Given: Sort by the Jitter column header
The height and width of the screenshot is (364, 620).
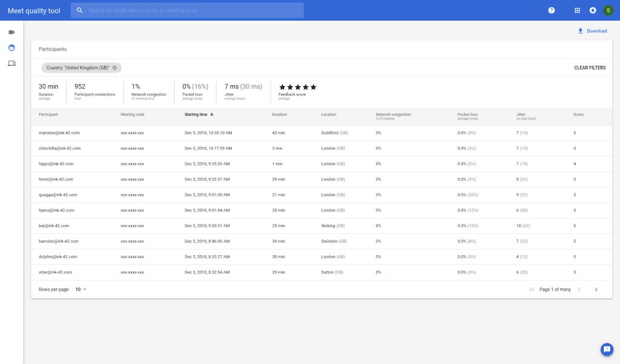Looking at the screenshot, I should 521,114.
